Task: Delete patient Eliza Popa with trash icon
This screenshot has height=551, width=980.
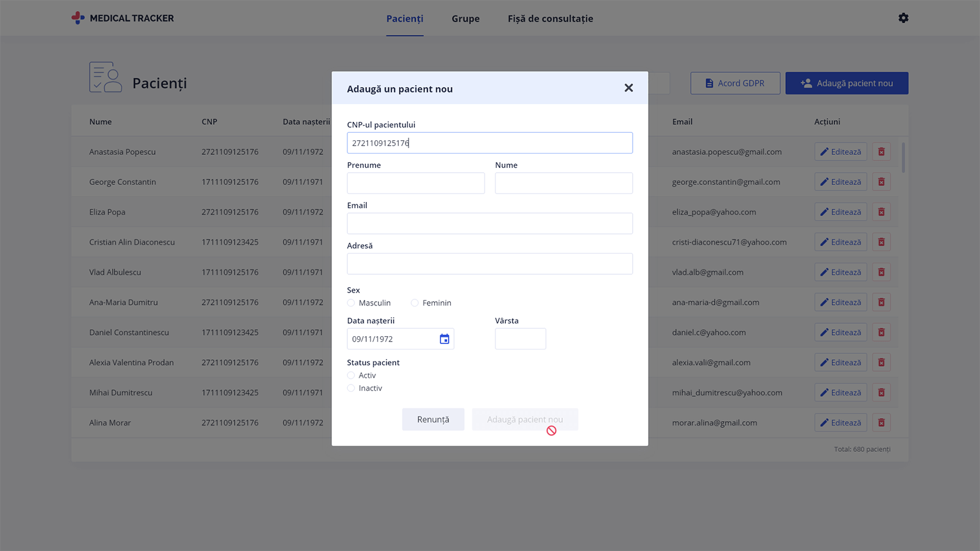Action: click(x=881, y=212)
